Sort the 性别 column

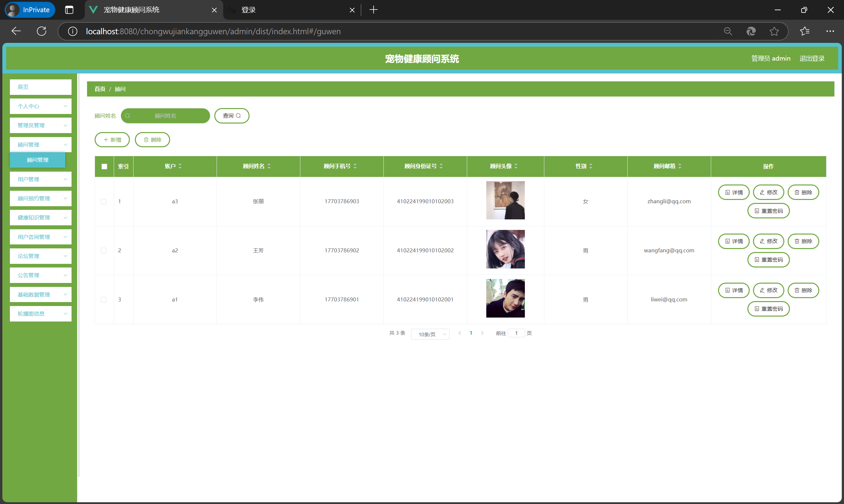[x=591, y=166]
